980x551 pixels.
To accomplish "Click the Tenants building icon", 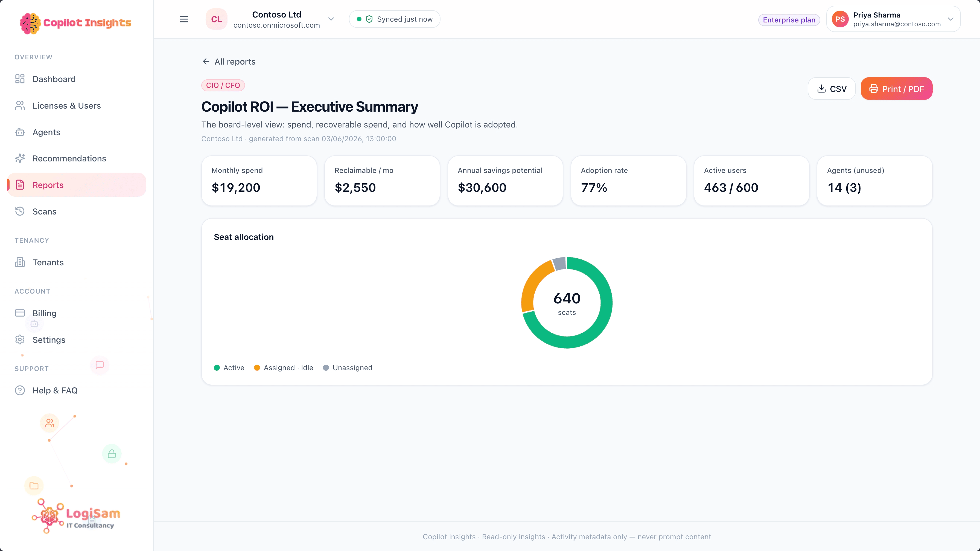I will [20, 262].
